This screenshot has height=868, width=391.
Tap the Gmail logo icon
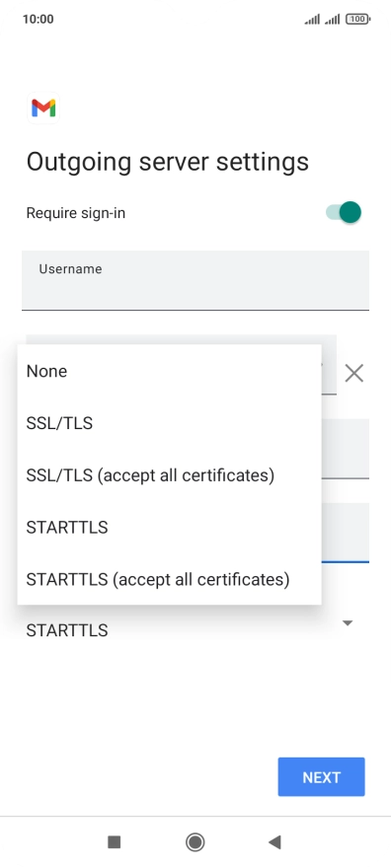coord(43,108)
